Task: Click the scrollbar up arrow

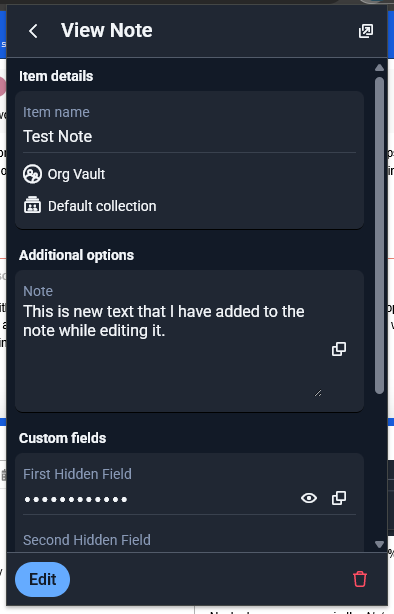Action: tap(379, 68)
